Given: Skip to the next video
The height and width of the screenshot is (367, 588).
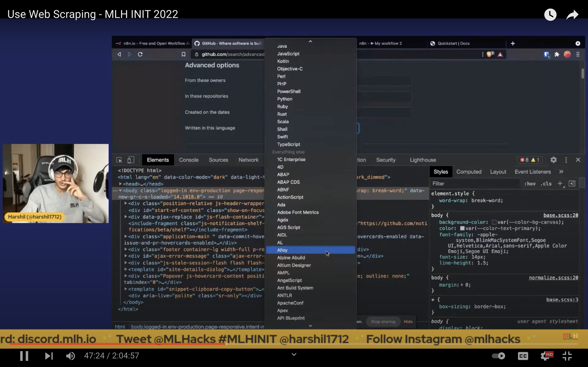Looking at the screenshot, I should (49, 356).
